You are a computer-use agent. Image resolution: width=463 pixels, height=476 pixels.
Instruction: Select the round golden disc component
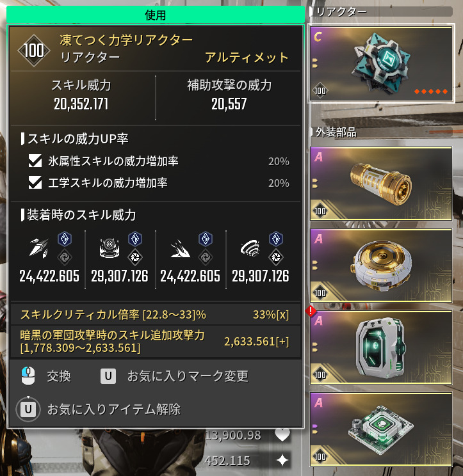pos(381,266)
